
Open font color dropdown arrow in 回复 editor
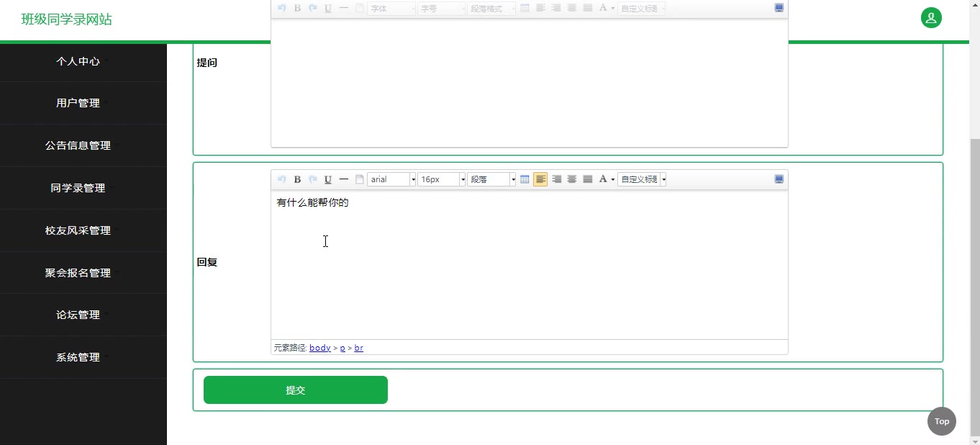(613, 179)
